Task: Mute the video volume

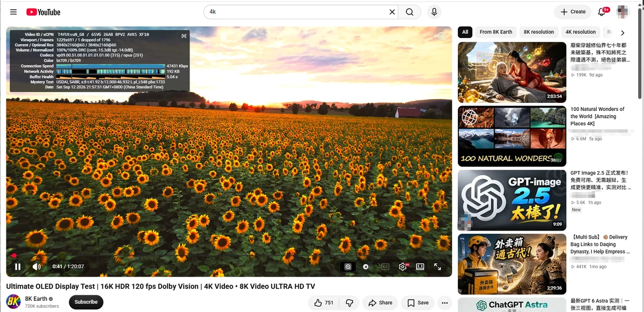Action: pyautogui.click(x=36, y=266)
